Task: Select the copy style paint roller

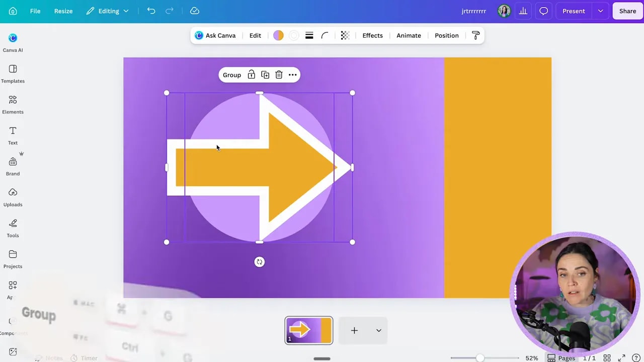Action: [x=475, y=35]
